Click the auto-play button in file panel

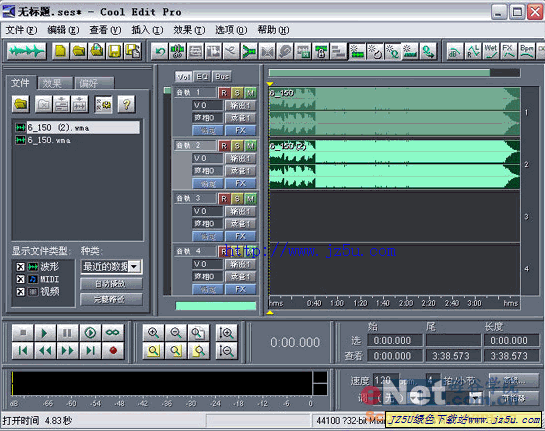point(111,284)
